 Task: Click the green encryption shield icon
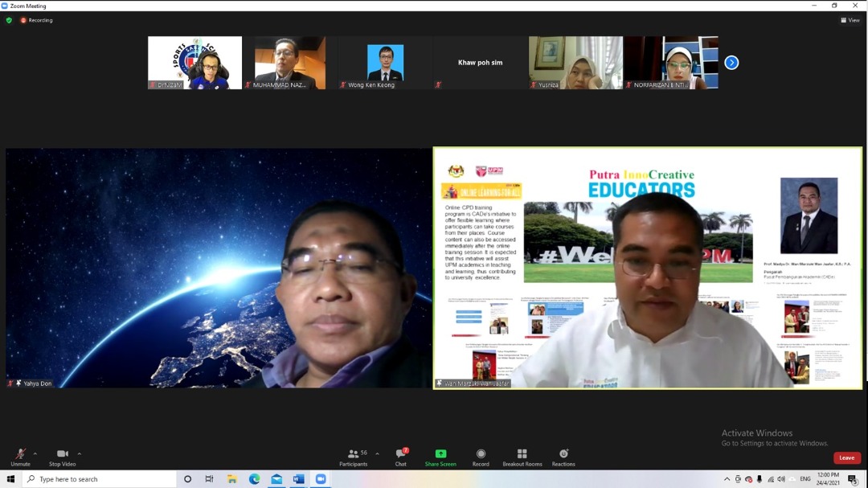coord(9,20)
